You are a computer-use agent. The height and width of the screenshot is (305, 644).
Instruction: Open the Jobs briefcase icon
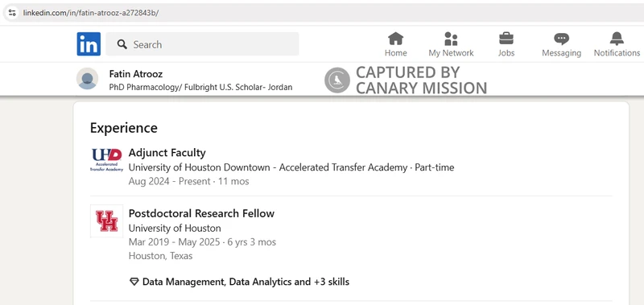point(506,39)
